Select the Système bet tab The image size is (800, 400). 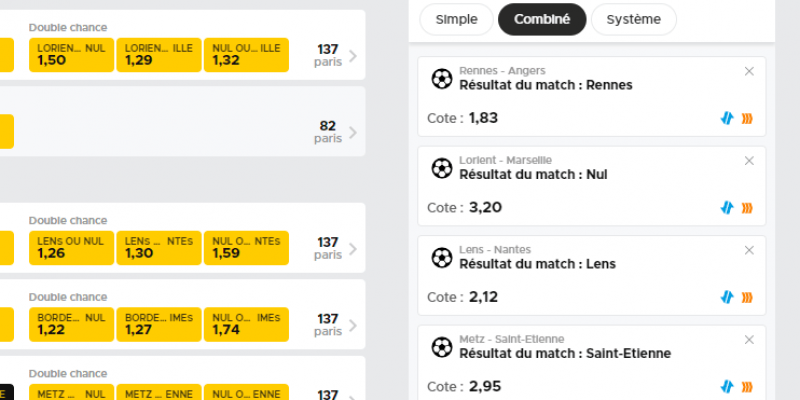pyautogui.click(x=633, y=19)
